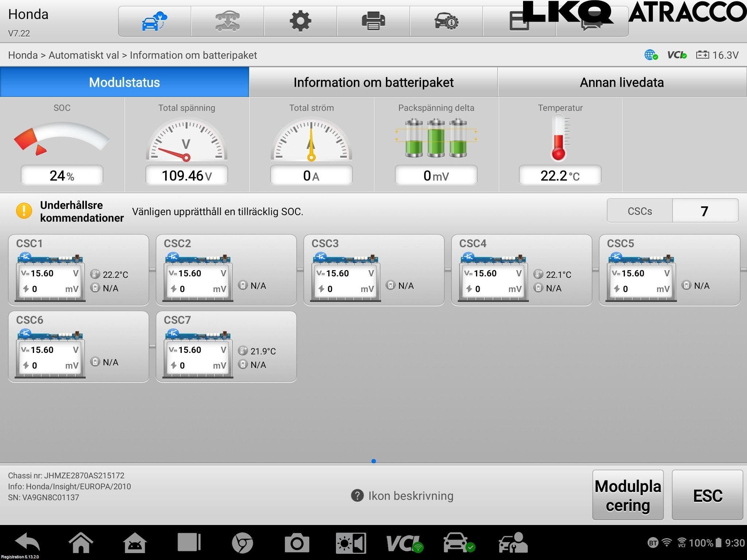Click the Honda breadcrumb path text
The height and width of the screenshot is (560, 747).
pos(132,55)
